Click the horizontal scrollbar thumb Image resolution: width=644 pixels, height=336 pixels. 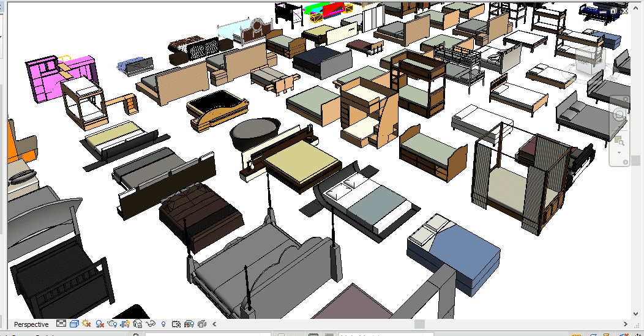[419, 324]
